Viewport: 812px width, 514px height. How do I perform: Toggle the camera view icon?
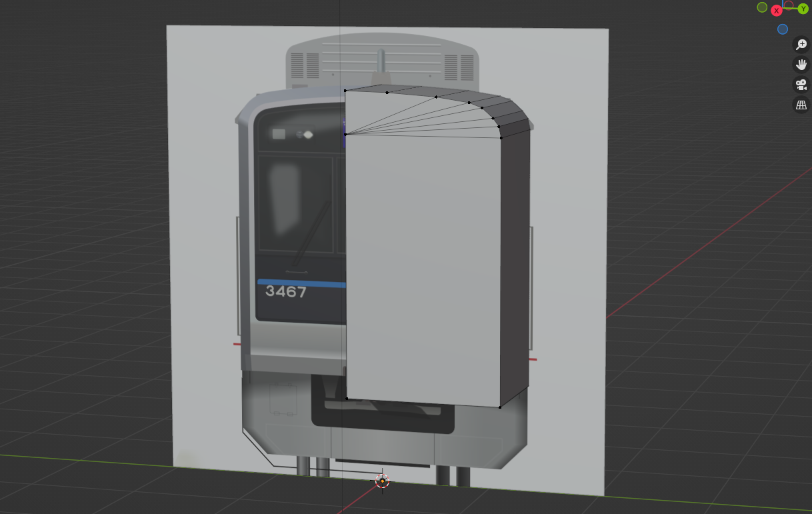(x=801, y=85)
